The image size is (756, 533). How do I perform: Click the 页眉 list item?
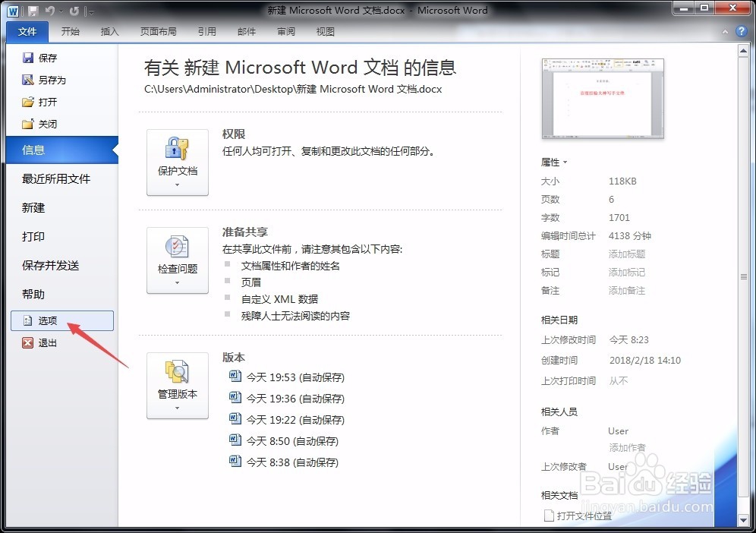[250, 282]
